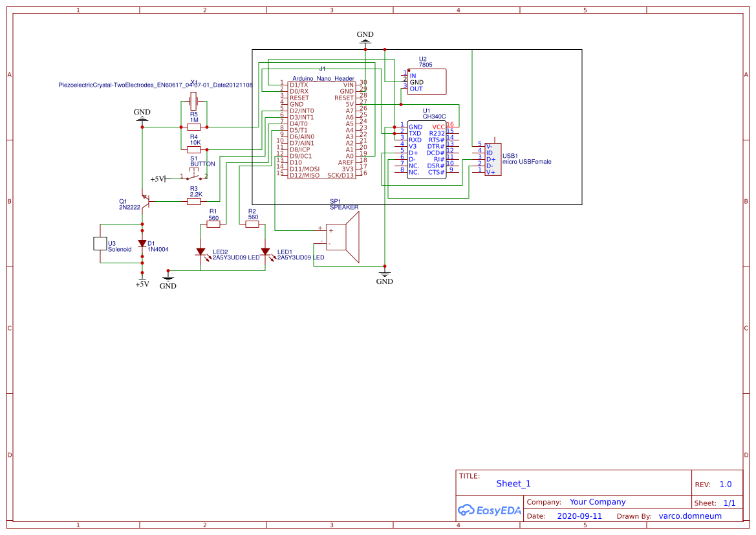
Task: Select the LED2 diode symbol
Action: click(x=200, y=252)
